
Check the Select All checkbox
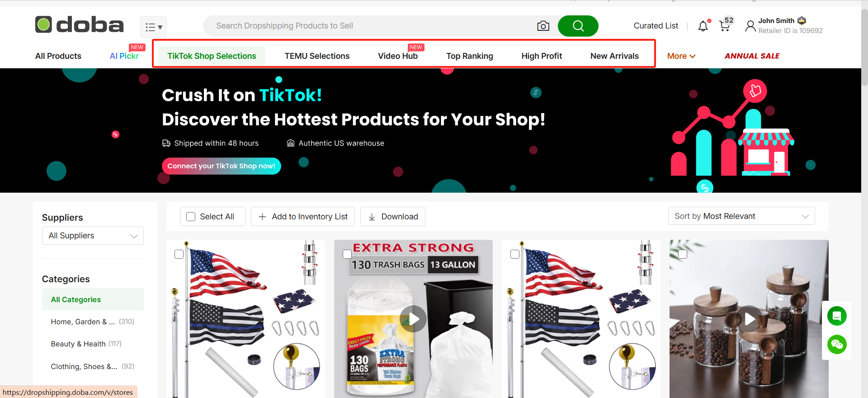point(191,217)
